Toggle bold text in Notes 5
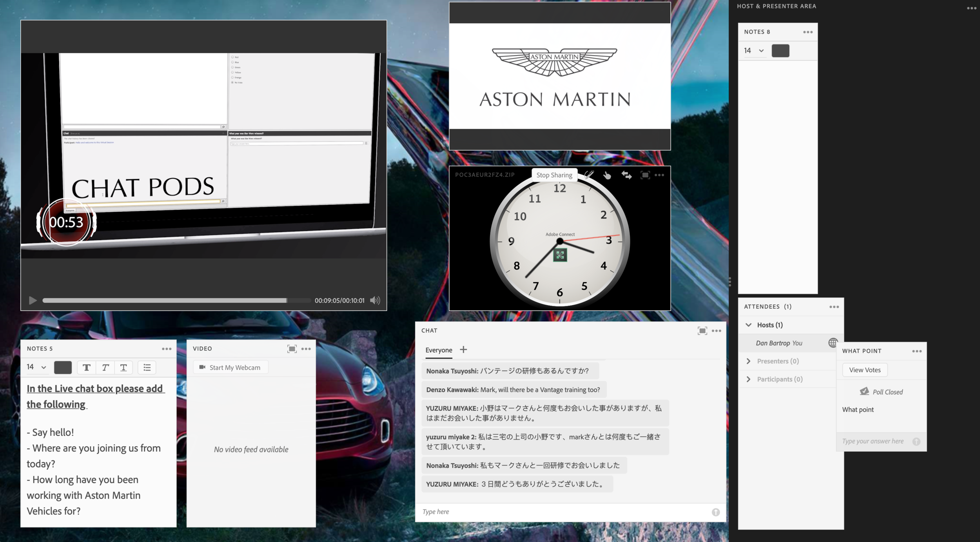Screen dimensions: 980x542 tap(87, 367)
